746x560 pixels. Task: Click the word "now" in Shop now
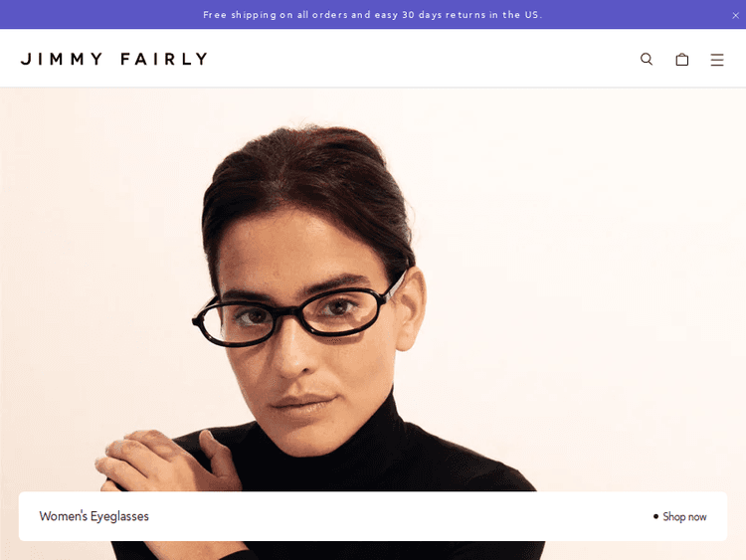pos(697,516)
